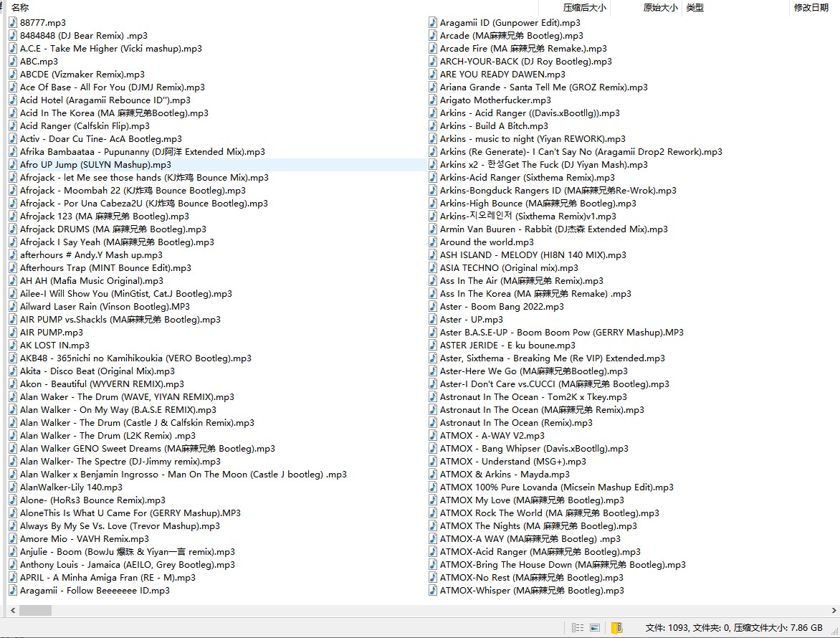Sort by the 名称 column header

pos(21,8)
